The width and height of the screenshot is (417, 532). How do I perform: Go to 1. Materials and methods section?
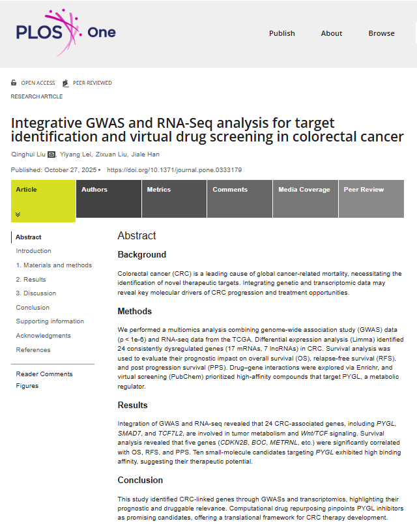pyautogui.click(x=54, y=265)
